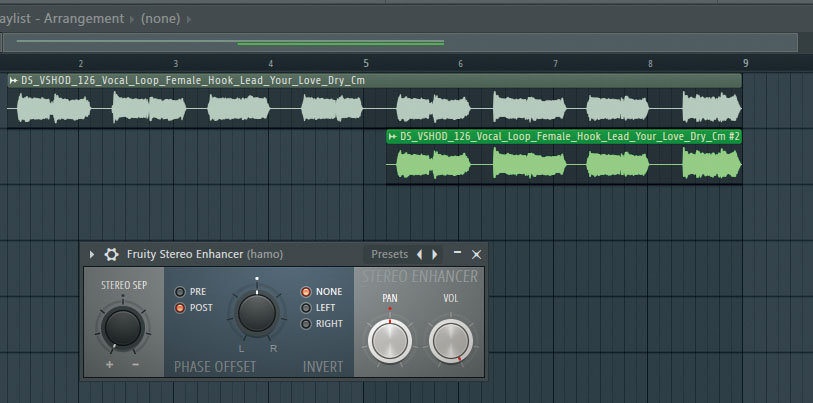813x403 pixels.
Task: Jump to bar 9 on the timeline ruler
Action: 746,63
